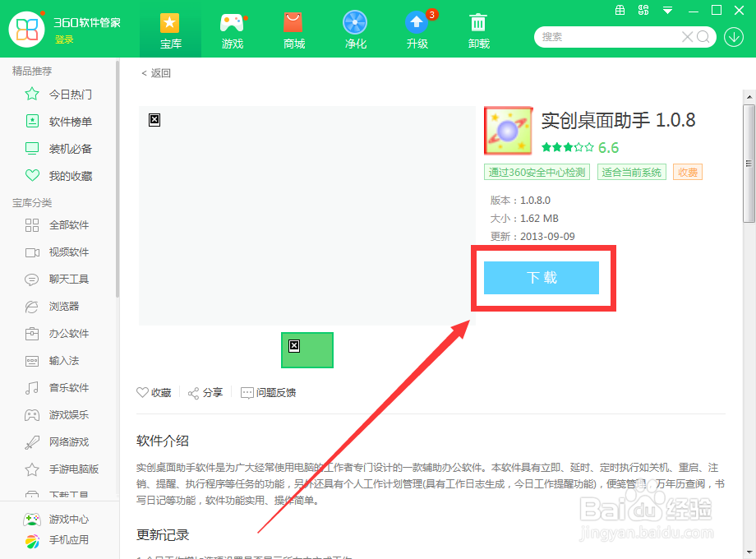The image size is (756, 559).
Task: Clear the search box with X icon
Action: 687,37
